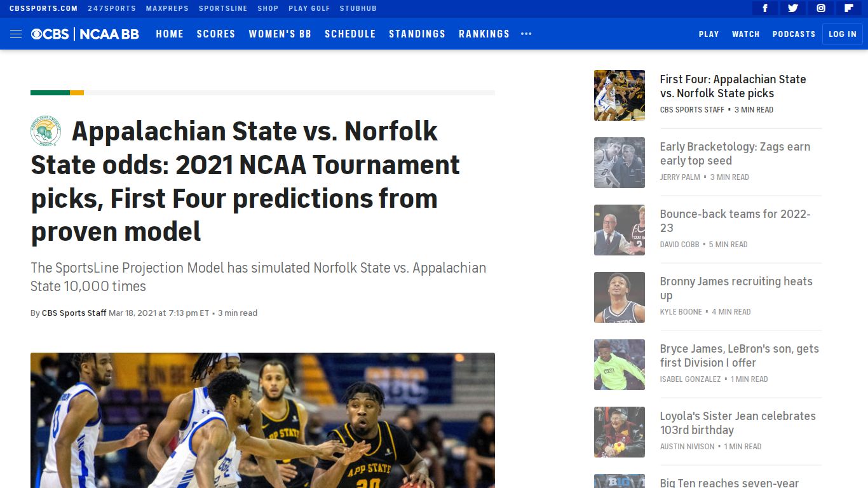Click the CBS Sports Staff author link

click(x=74, y=313)
